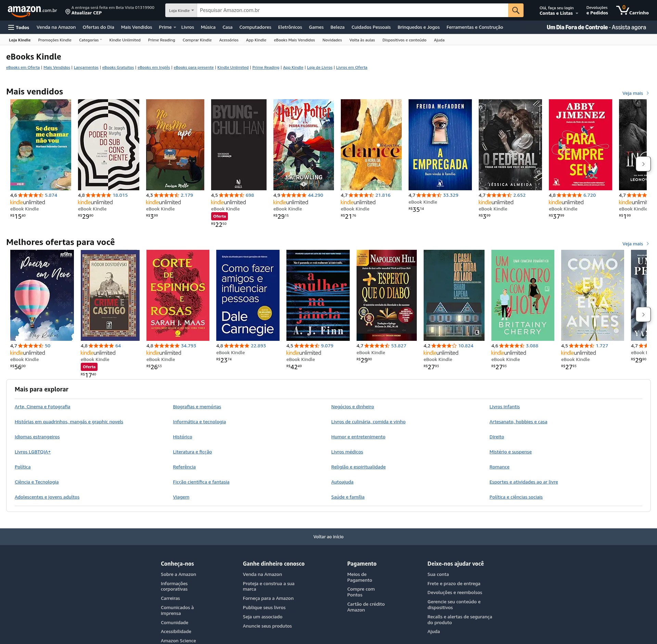Click Veja mais for Mais vendidos
Screen dimensions: 657x644
(x=635, y=93)
